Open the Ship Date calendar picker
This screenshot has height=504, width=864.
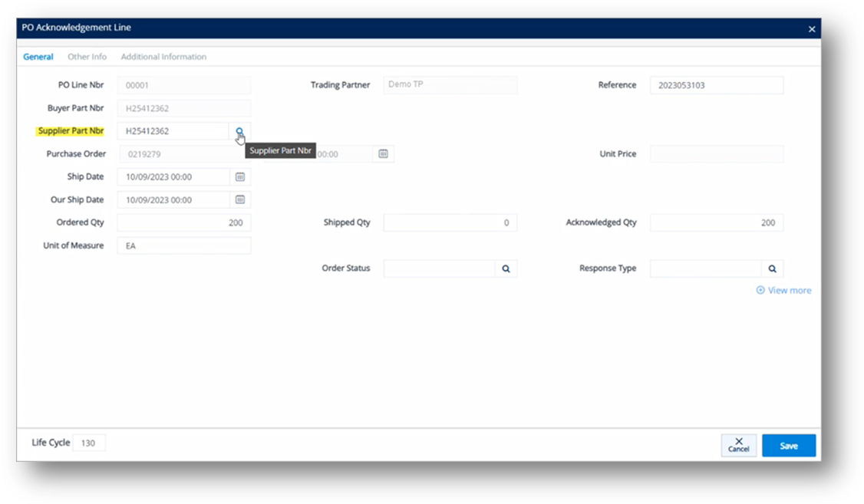239,176
